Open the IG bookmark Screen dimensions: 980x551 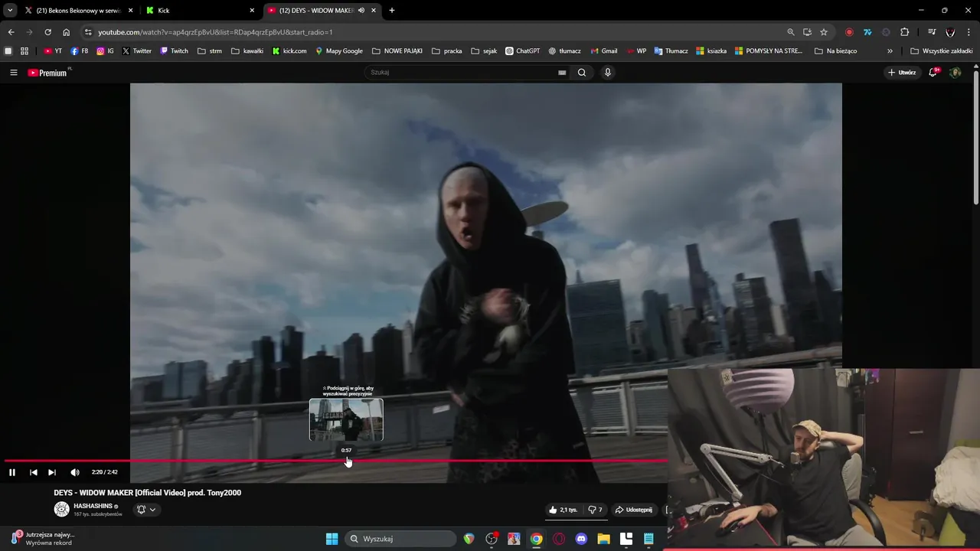point(105,51)
